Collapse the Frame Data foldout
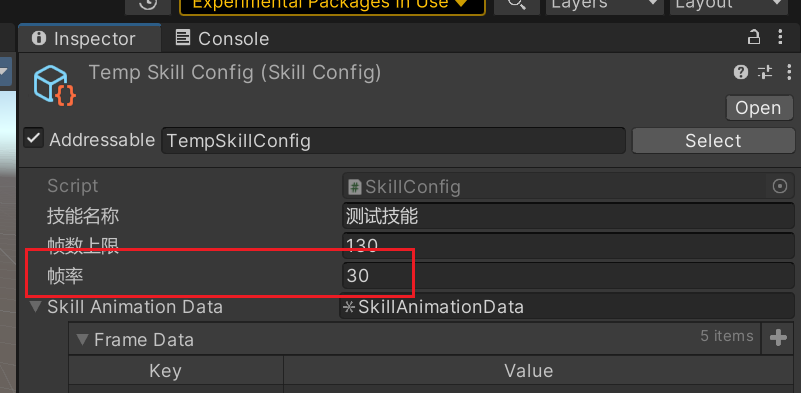The width and height of the screenshot is (801, 393). (82, 339)
